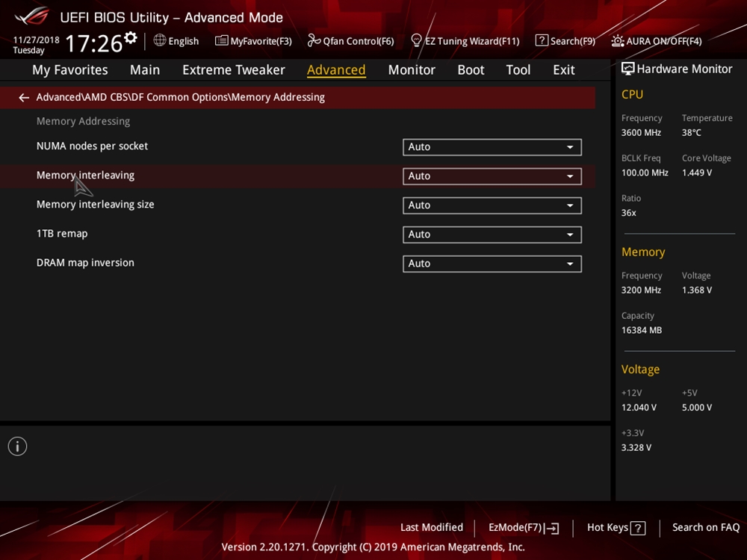The image size is (747, 560).
Task: Switch to EzMode(F7) label
Action: coord(515,528)
